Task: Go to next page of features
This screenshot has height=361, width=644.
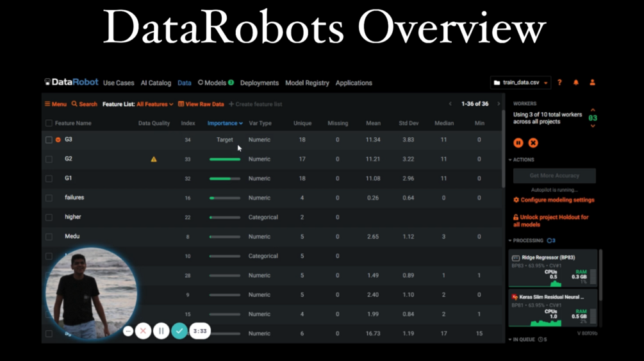Action: [x=499, y=104]
